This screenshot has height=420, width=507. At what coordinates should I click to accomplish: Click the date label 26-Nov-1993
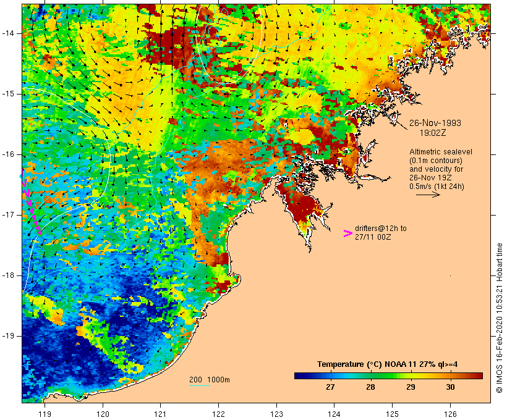[x=435, y=123]
